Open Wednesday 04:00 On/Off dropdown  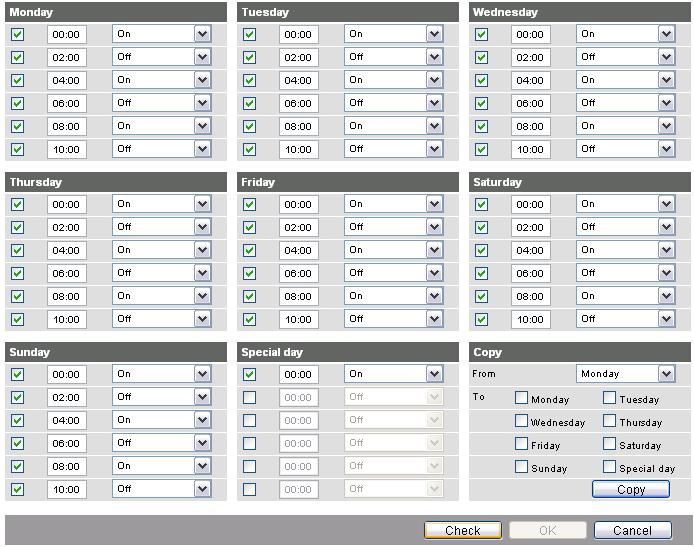(625, 80)
